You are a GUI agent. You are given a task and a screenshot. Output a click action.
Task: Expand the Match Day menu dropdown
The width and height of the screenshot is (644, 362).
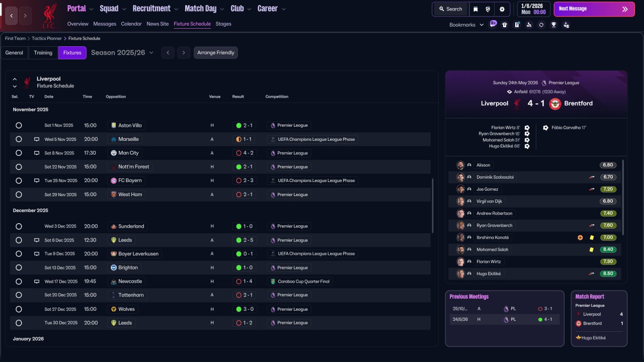point(222,9)
